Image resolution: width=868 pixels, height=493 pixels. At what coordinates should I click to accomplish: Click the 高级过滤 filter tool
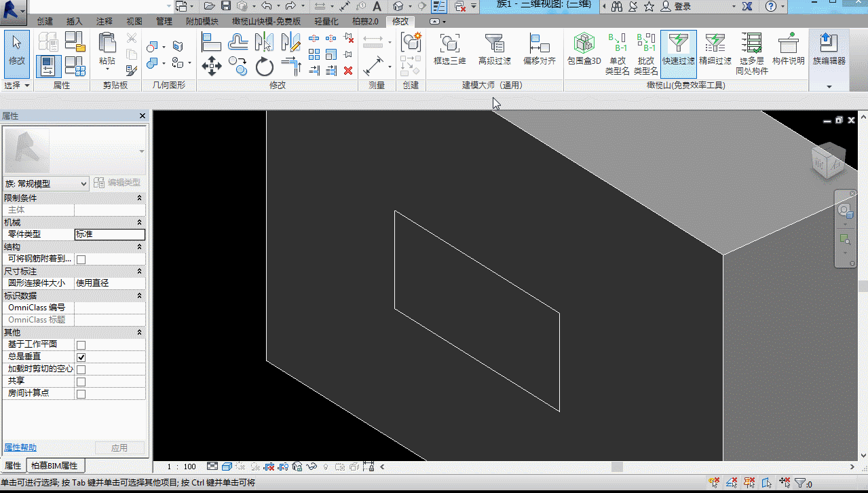(x=495, y=49)
